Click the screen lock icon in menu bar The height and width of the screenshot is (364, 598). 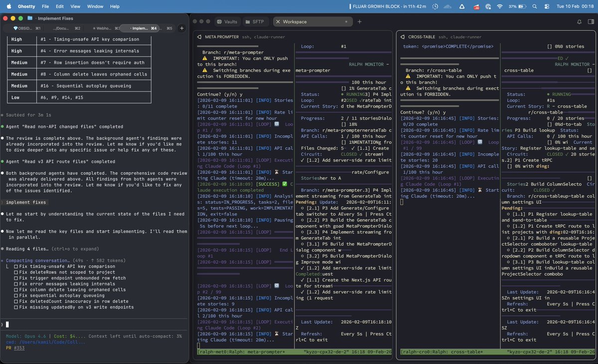(488, 6)
